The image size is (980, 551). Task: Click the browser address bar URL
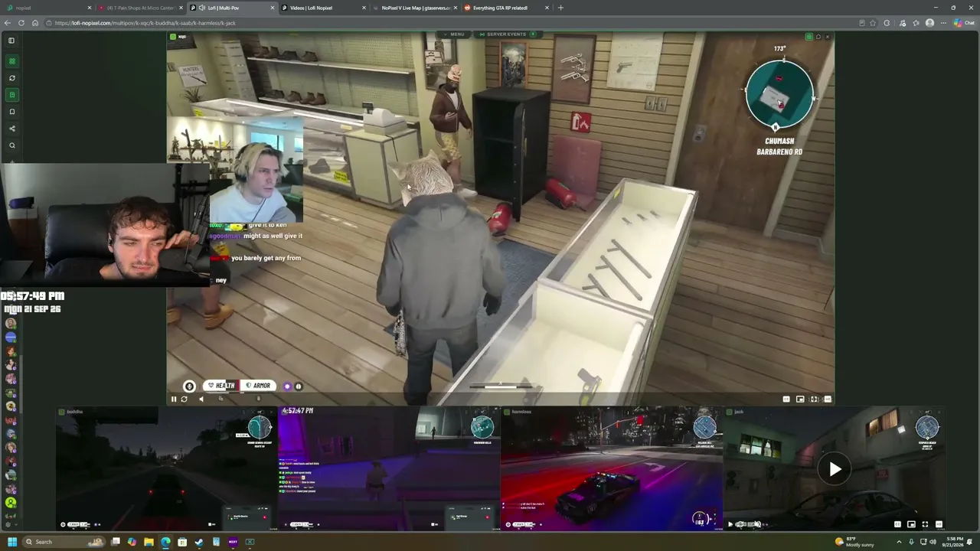[145, 23]
